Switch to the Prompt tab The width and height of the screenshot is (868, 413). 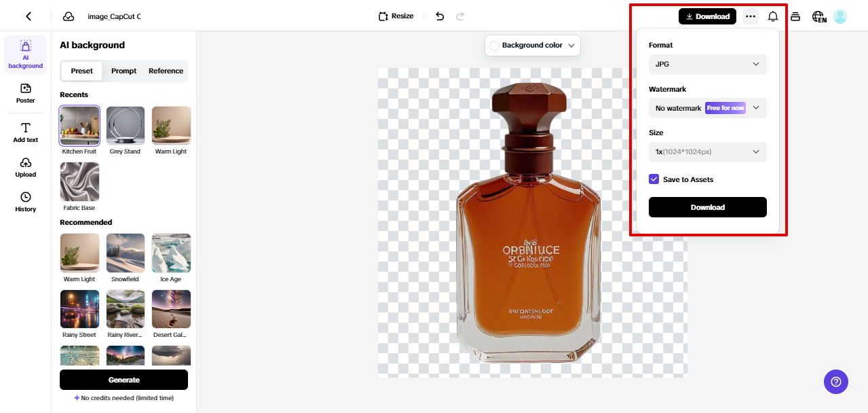(x=124, y=71)
